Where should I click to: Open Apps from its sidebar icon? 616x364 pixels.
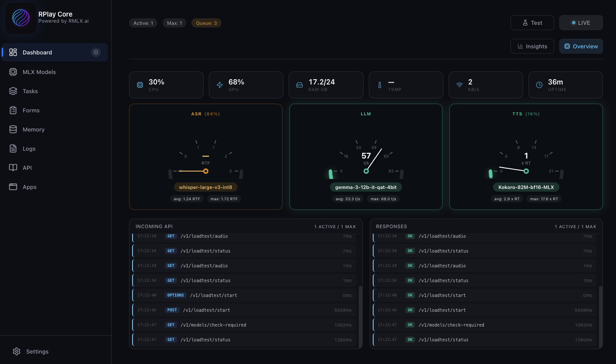[13, 187]
